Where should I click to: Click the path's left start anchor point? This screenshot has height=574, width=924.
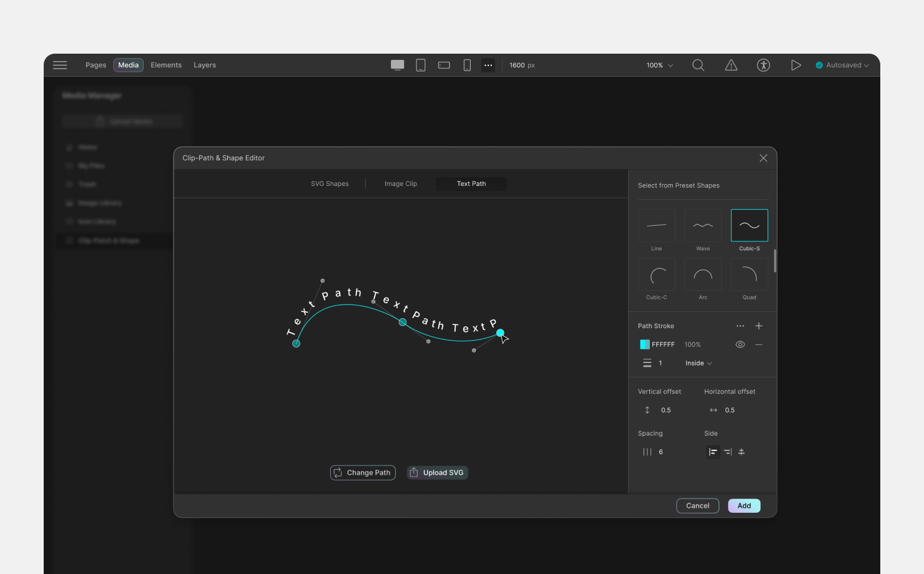[x=297, y=343]
